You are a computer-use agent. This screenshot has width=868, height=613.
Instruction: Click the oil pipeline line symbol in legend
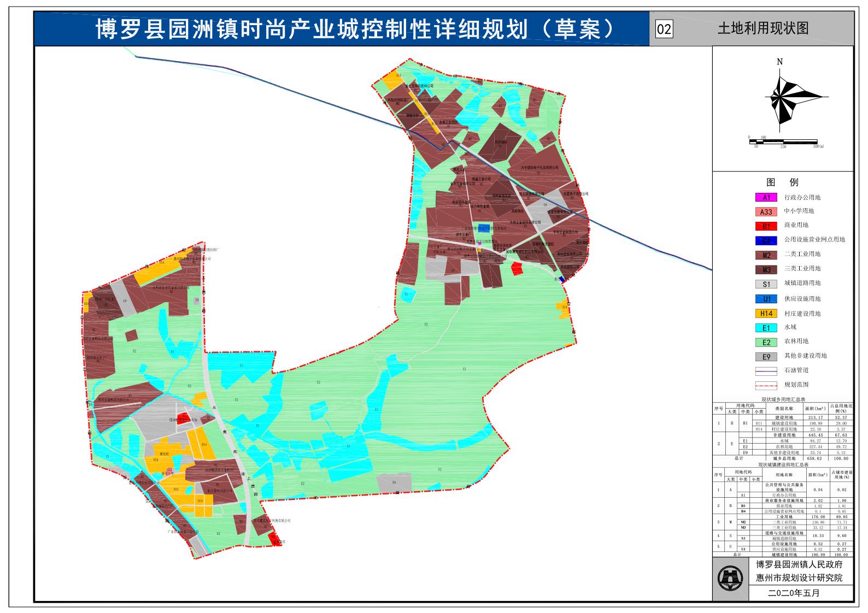pyautogui.click(x=766, y=370)
